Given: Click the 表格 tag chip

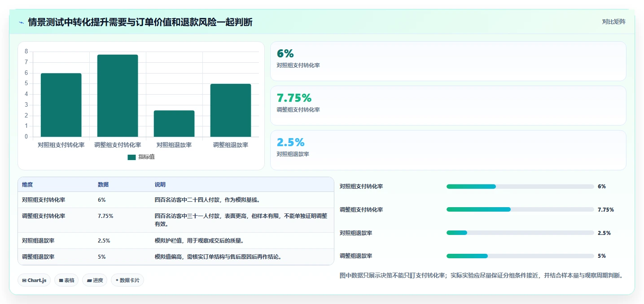Looking at the screenshot, I should point(67,280).
